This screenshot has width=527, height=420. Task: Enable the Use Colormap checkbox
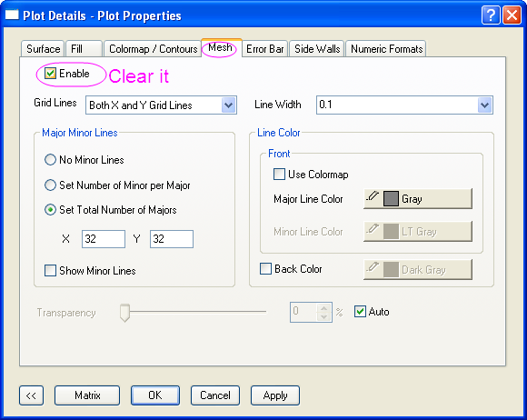click(x=279, y=175)
